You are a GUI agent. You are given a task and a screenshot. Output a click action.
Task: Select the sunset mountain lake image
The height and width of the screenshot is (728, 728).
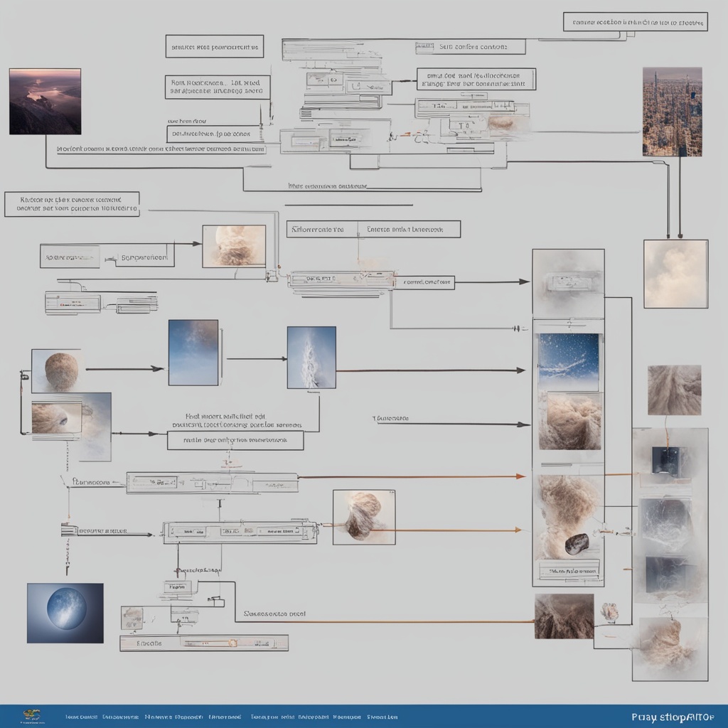tap(45, 101)
